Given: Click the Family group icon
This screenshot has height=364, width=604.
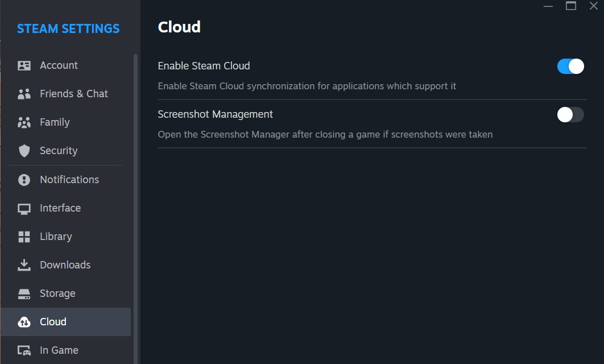Looking at the screenshot, I should 24,122.
